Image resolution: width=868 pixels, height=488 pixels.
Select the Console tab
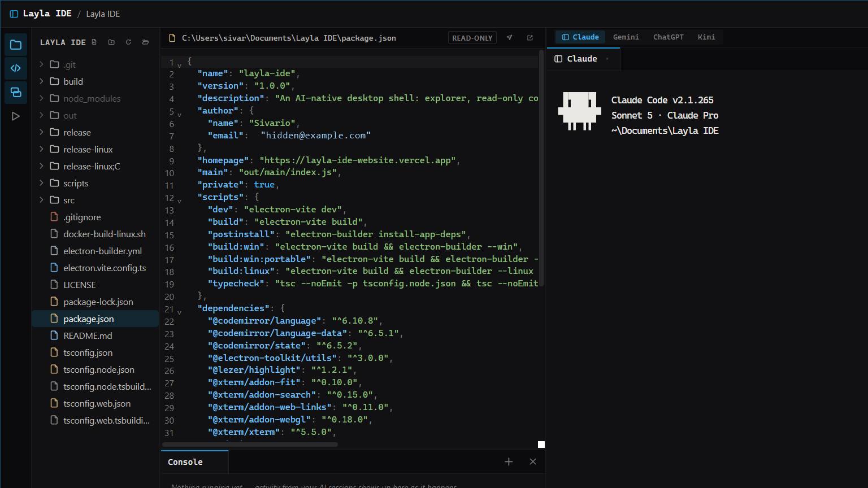pyautogui.click(x=194, y=461)
